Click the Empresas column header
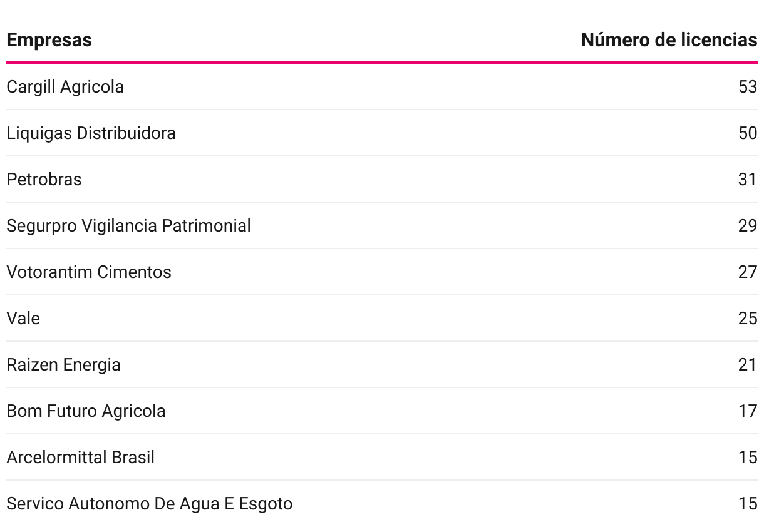 pyautogui.click(x=49, y=40)
